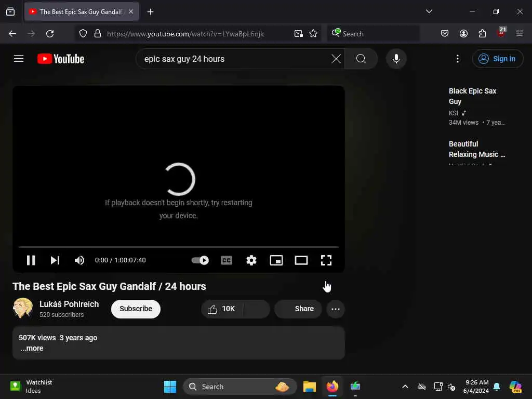Viewport: 532px width, 399px height.
Task: Like the video with thumbs up
Action: (x=222, y=309)
